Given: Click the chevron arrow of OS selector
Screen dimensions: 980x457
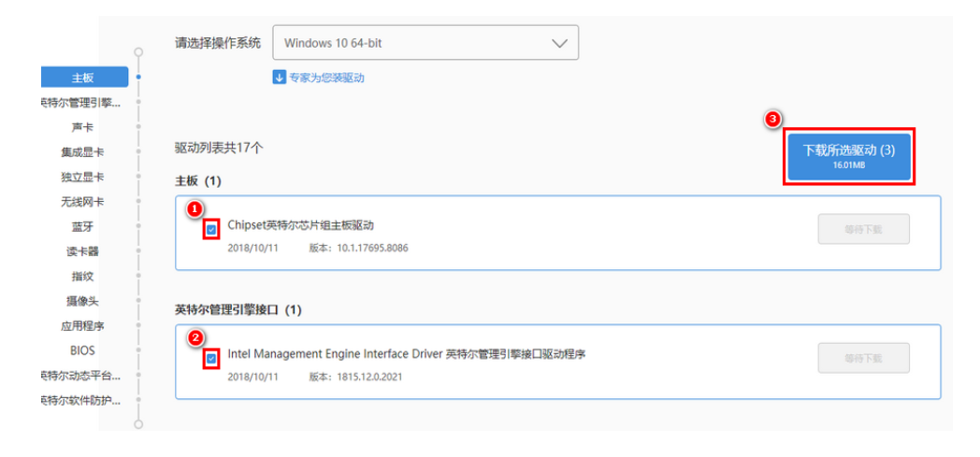Looking at the screenshot, I should [559, 43].
